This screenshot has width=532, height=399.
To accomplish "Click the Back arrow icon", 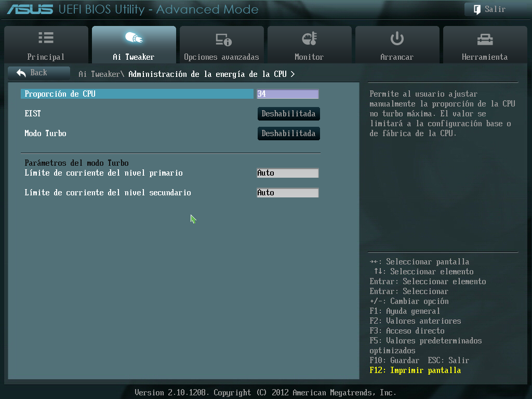I will [x=21, y=73].
